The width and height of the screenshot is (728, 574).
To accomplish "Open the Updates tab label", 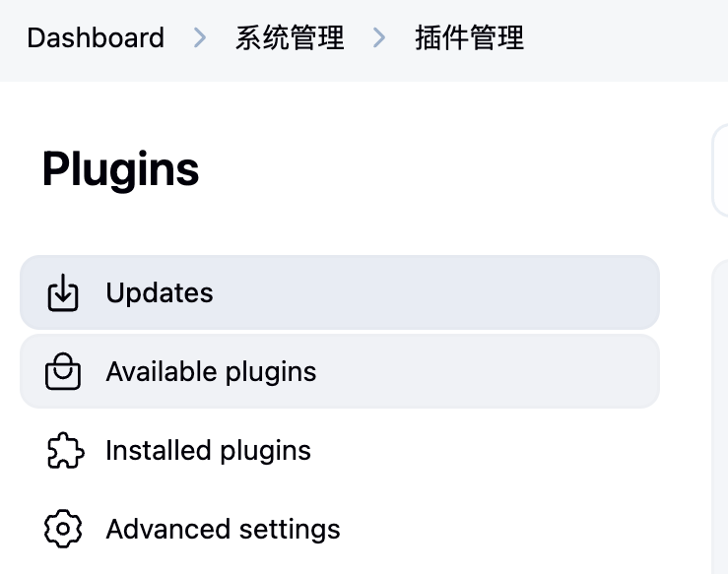I will [x=160, y=293].
